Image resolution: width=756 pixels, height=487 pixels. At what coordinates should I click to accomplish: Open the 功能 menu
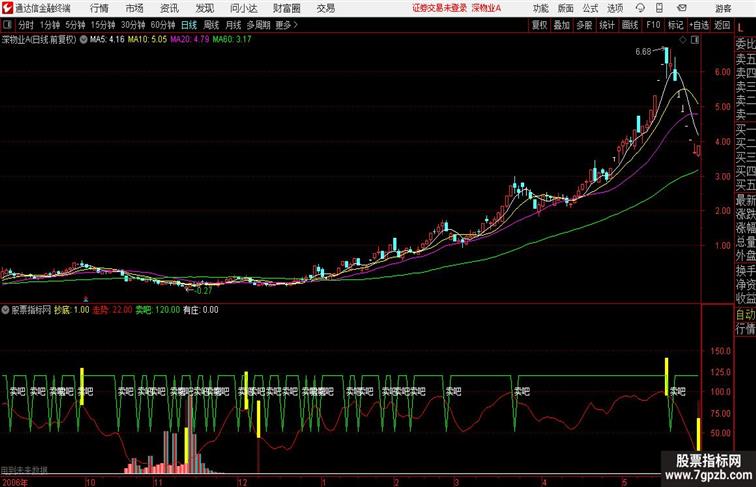click(x=540, y=8)
